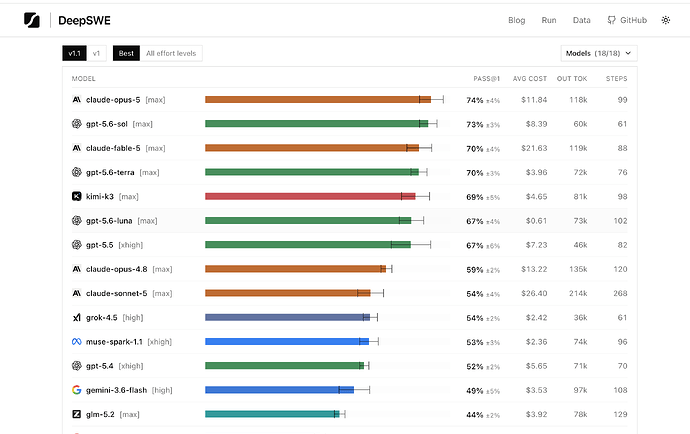
Task: Toggle the light/dark theme sun icon
Action: (666, 20)
